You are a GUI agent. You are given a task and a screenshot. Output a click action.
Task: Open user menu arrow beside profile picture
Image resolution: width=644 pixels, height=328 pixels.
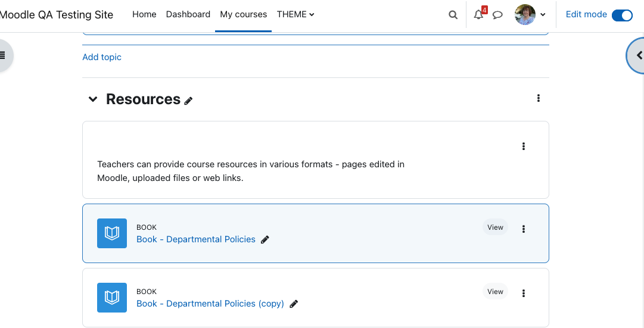point(543,15)
